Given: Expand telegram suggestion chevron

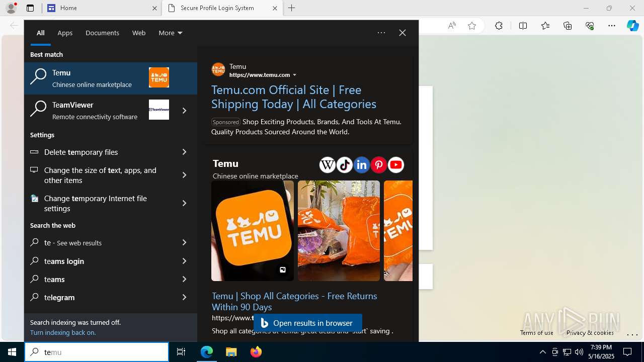Looking at the screenshot, I should [184, 297].
